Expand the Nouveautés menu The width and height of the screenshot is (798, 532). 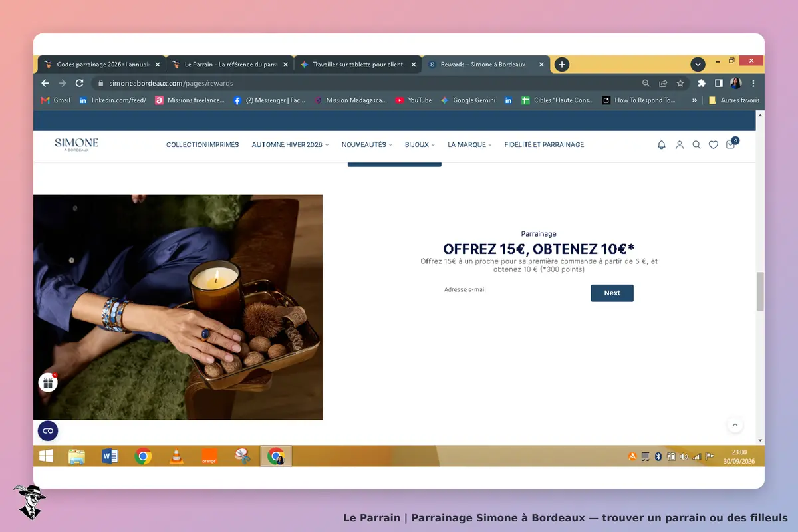click(367, 144)
